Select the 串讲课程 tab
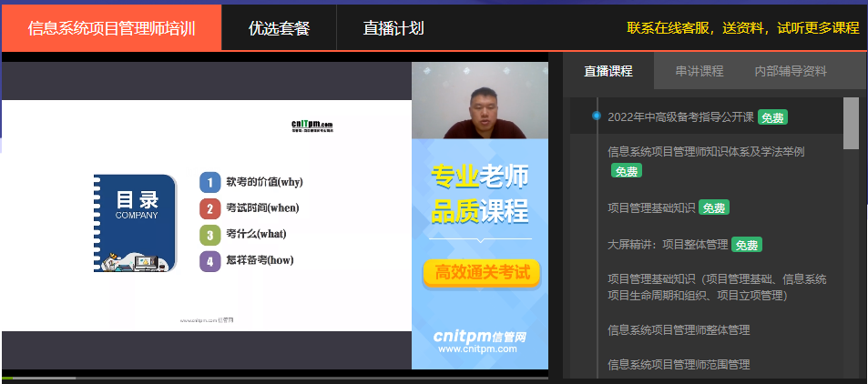The image size is (868, 384). pyautogui.click(x=699, y=71)
